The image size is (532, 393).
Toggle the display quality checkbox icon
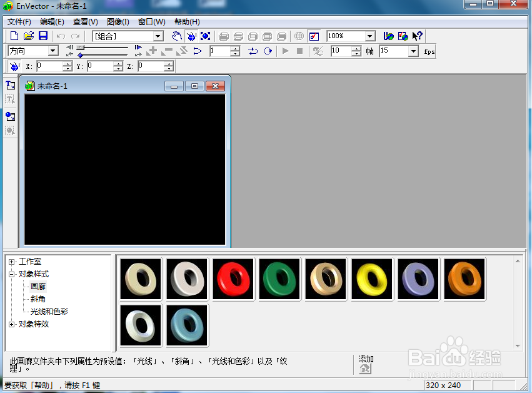[x=314, y=36]
